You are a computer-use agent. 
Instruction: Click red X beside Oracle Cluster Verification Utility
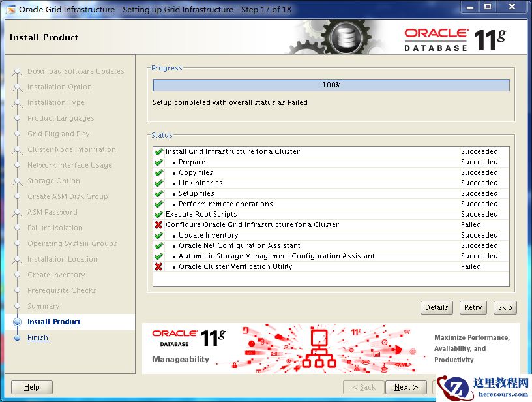(158, 266)
